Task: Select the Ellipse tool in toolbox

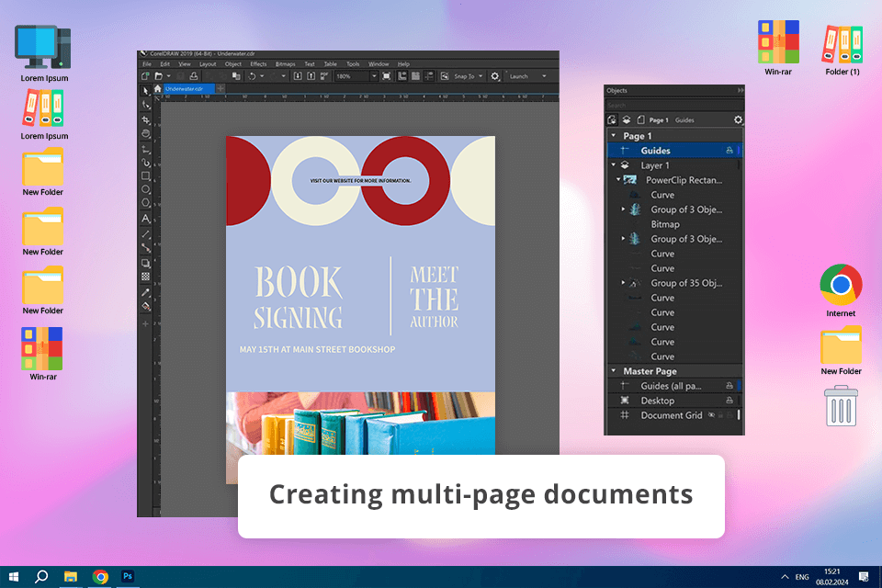Action: (x=146, y=189)
